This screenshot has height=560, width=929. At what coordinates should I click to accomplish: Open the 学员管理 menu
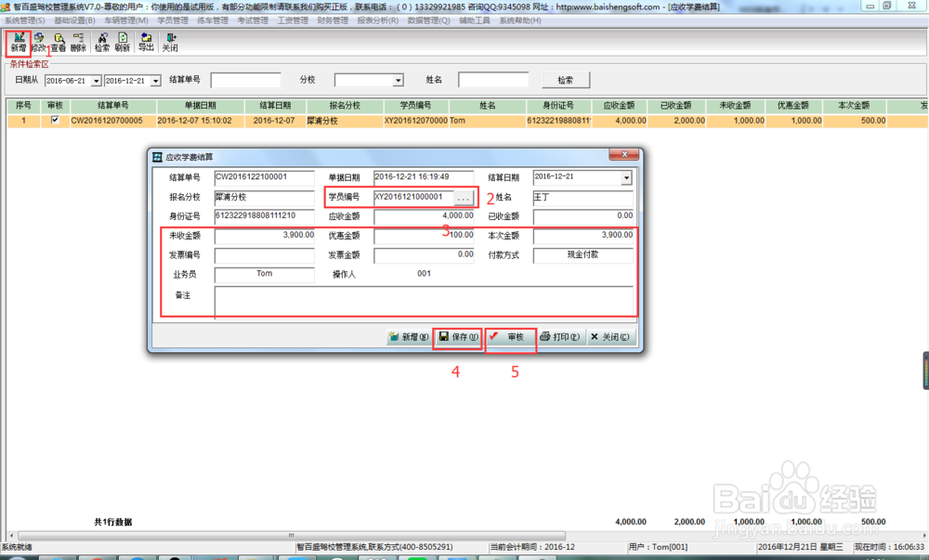click(173, 20)
